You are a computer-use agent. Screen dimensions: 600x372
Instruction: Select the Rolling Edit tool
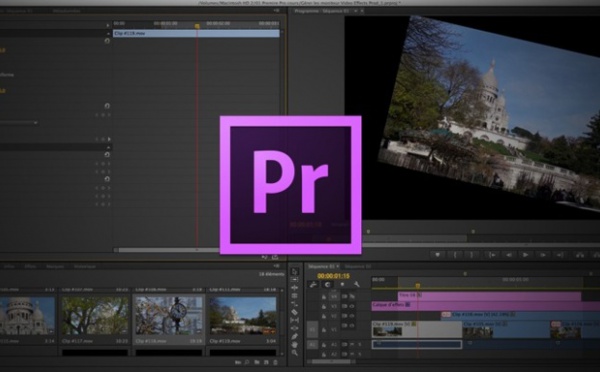(294, 296)
